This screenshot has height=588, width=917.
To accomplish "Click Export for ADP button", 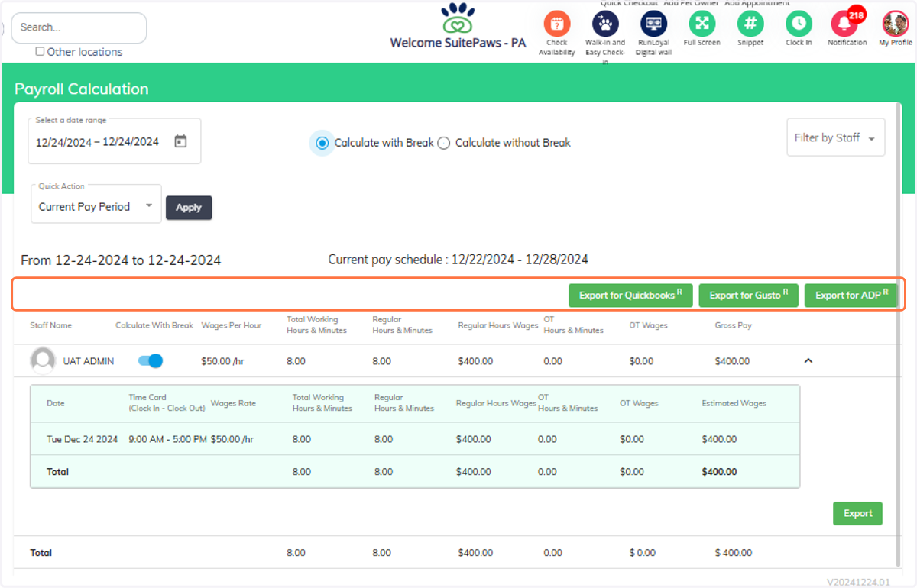I will click(x=851, y=295).
